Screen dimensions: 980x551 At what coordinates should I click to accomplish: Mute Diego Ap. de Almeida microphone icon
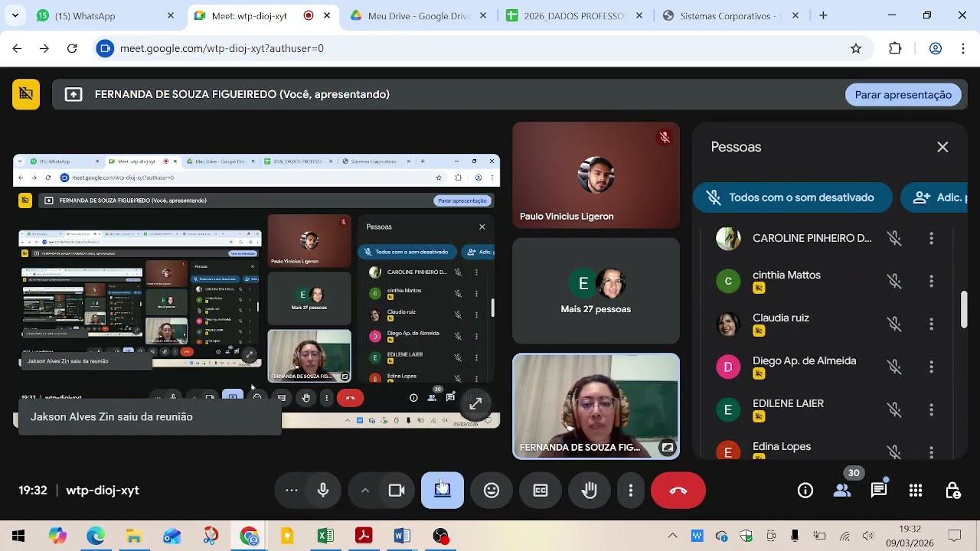[x=894, y=367]
